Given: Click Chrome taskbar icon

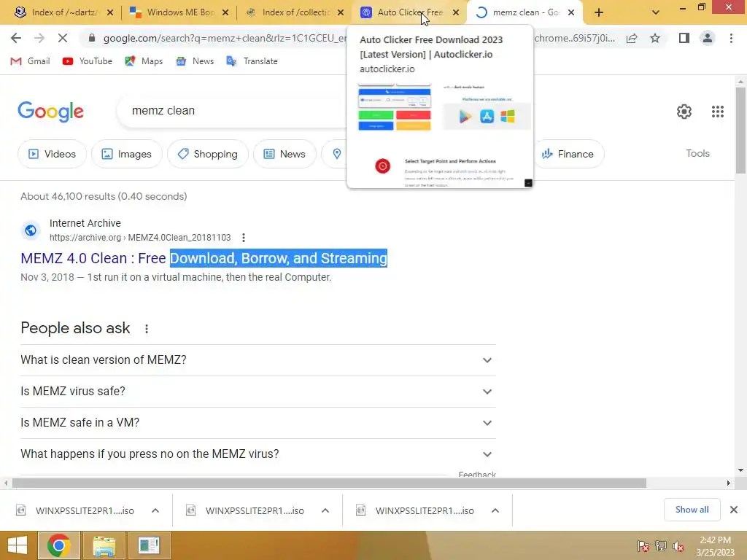Looking at the screenshot, I should point(58,545).
